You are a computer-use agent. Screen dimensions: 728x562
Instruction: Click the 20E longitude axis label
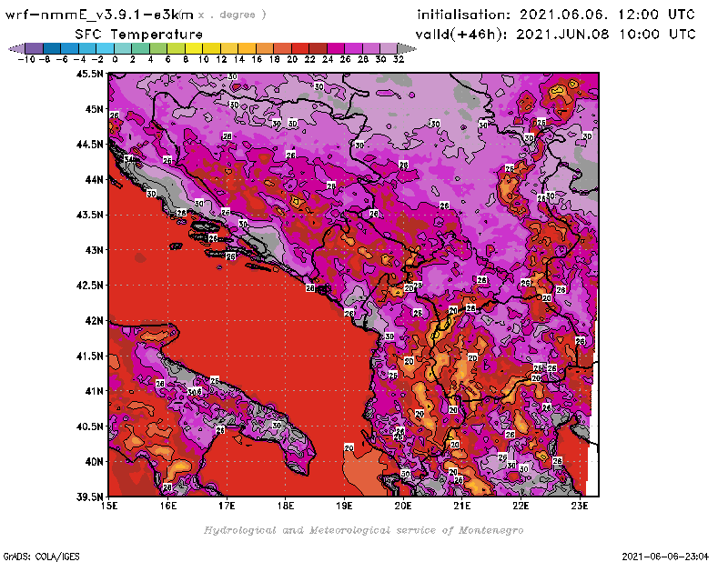403,506
